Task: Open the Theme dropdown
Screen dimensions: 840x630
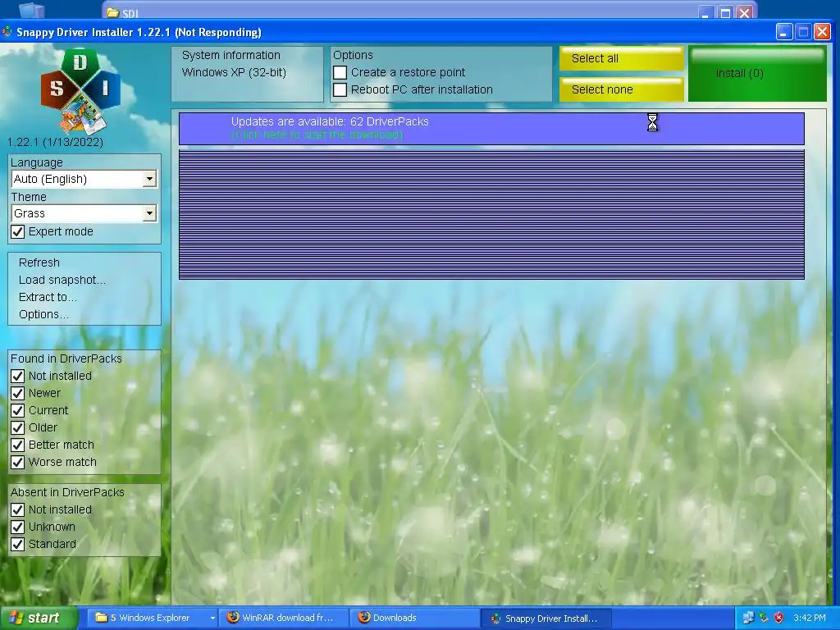Action: point(149,213)
